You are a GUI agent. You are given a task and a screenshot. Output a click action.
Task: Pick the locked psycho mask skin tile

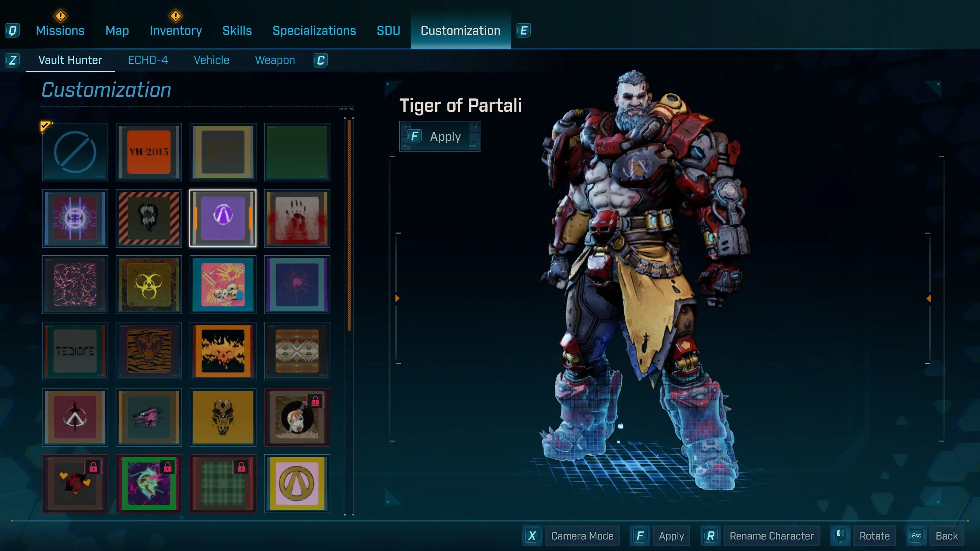(297, 417)
